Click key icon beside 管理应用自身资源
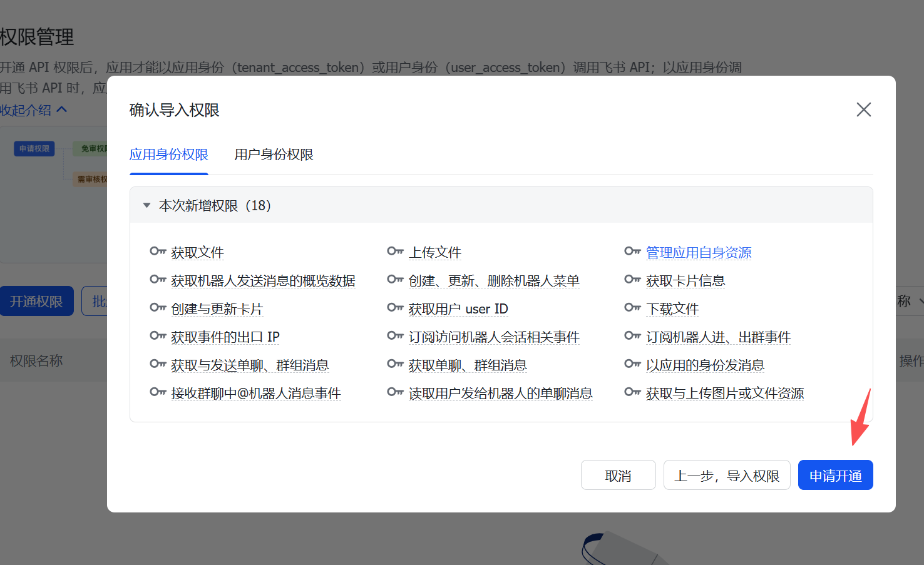The image size is (924, 565). click(632, 252)
